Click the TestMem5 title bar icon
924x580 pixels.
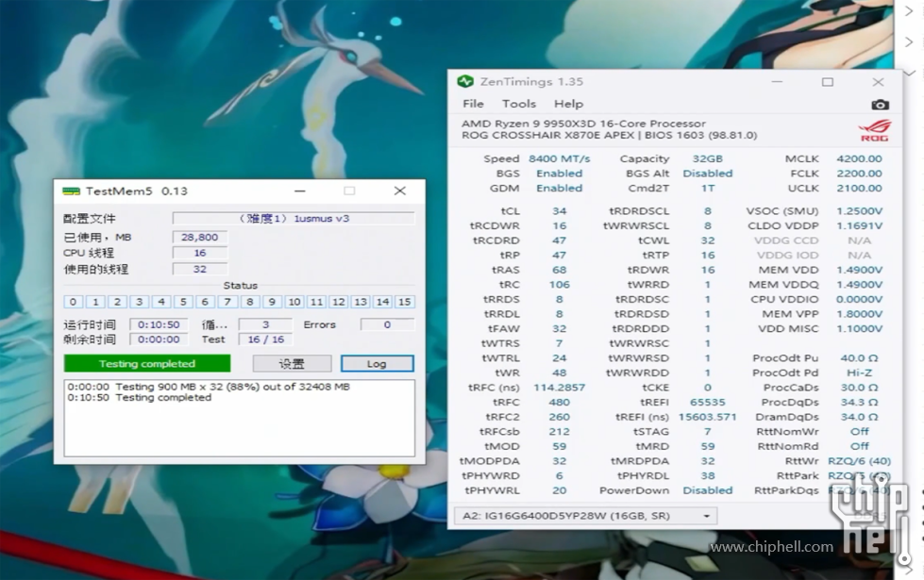coord(71,191)
